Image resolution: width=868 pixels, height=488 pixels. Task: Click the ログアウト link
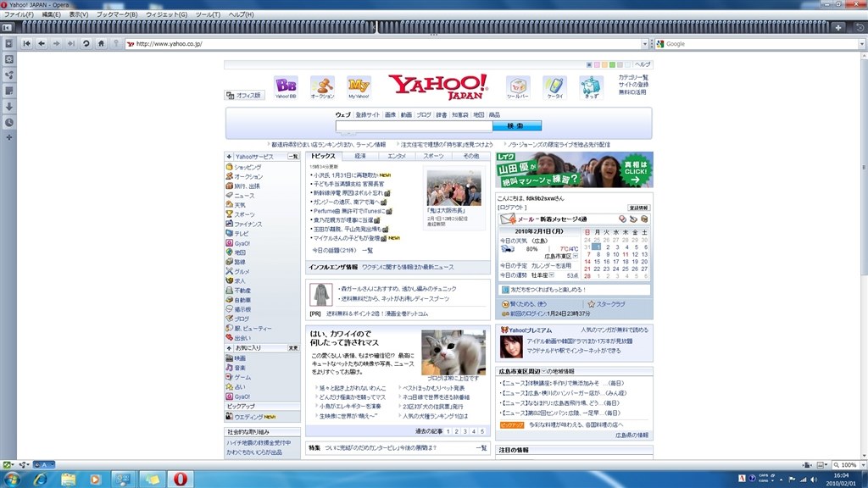pyautogui.click(x=512, y=208)
